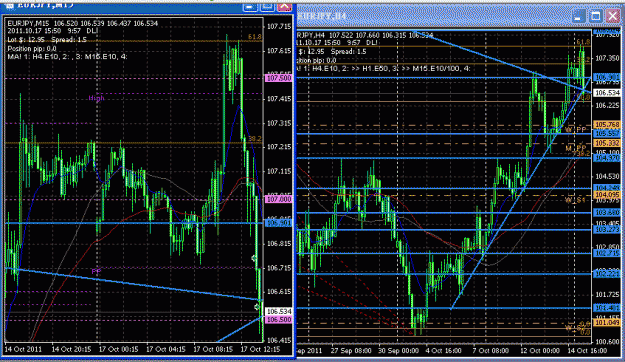Click 106.715 on M15 price scale

[x=279, y=268]
